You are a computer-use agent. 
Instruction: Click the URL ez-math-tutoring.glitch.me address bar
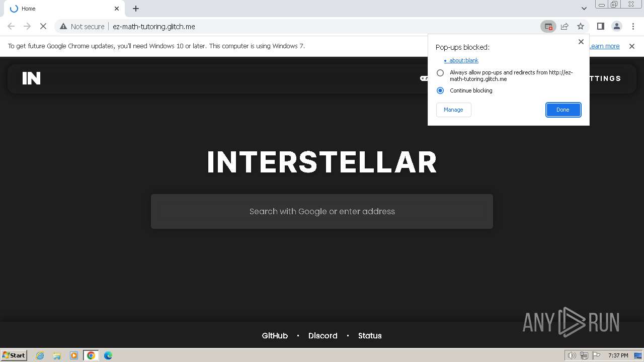point(154,27)
